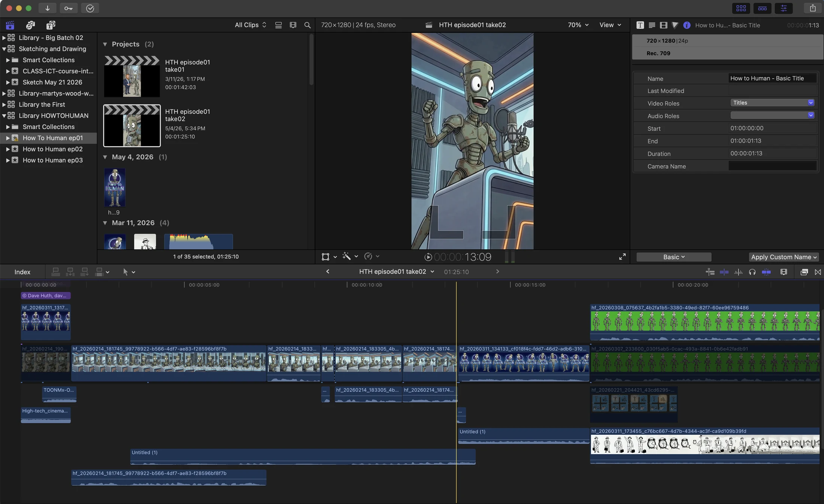Open the enhancement magic wand menu

point(350,256)
